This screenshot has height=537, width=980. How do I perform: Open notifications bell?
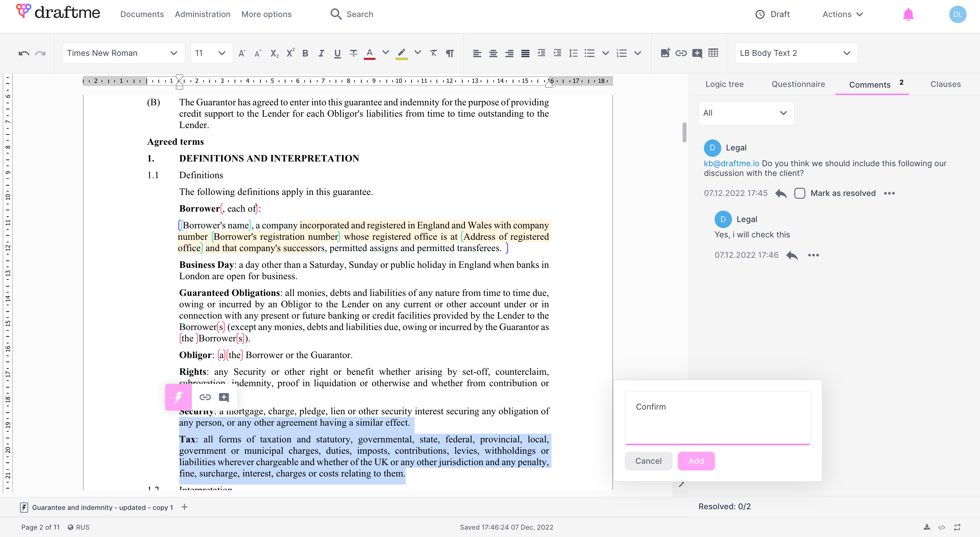(908, 14)
